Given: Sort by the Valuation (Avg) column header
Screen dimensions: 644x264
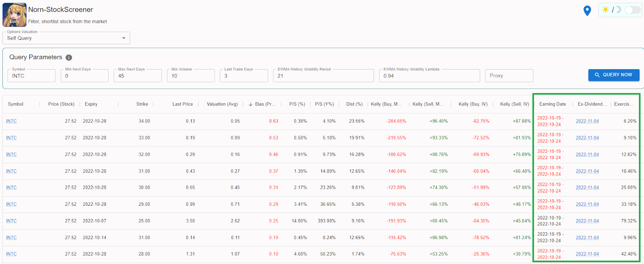Looking at the screenshot, I should 222,104.
